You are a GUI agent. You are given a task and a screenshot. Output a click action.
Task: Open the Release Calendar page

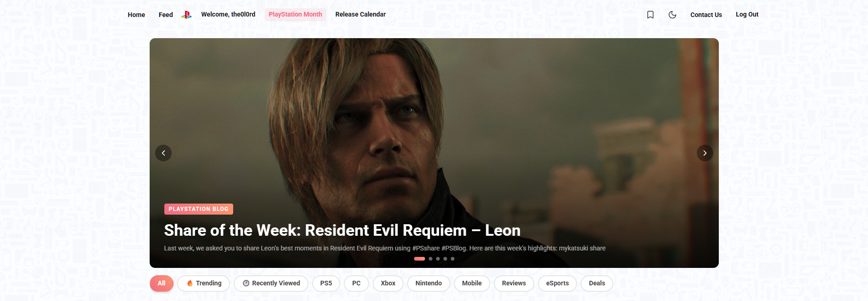point(360,14)
